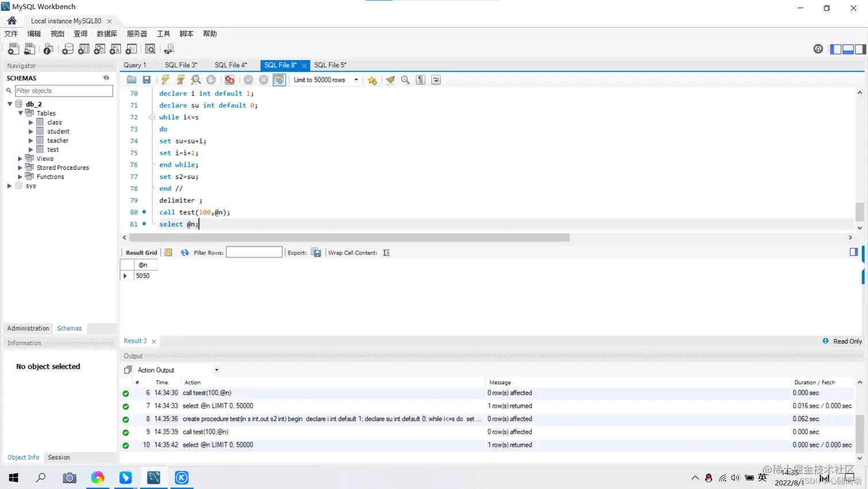The width and height of the screenshot is (868, 489).
Task: Create a new table icon
Action: 84,49
